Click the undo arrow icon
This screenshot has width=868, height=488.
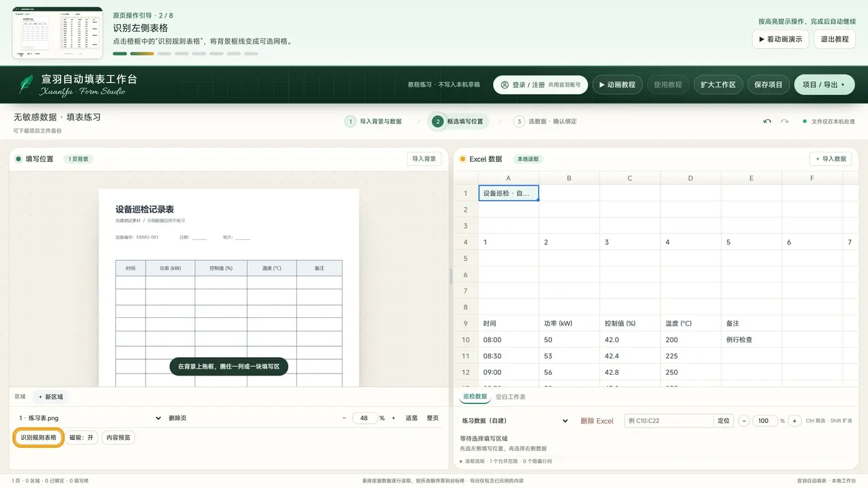click(x=767, y=121)
